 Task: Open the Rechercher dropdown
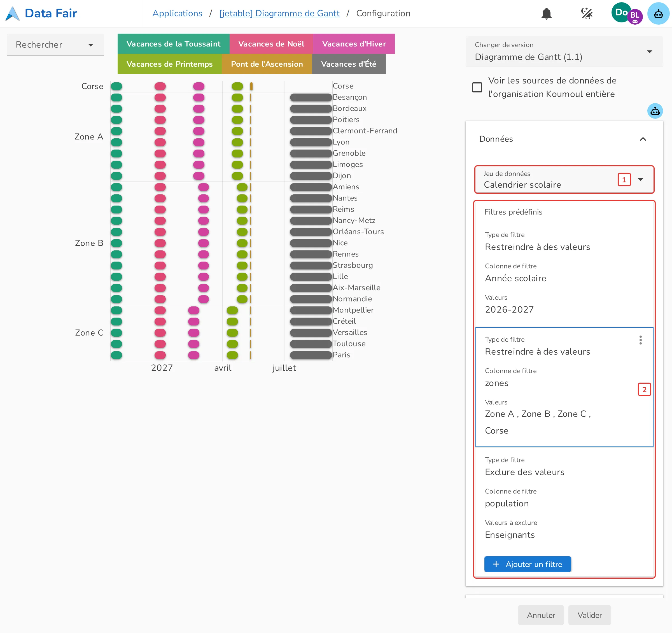click(55, 45)
